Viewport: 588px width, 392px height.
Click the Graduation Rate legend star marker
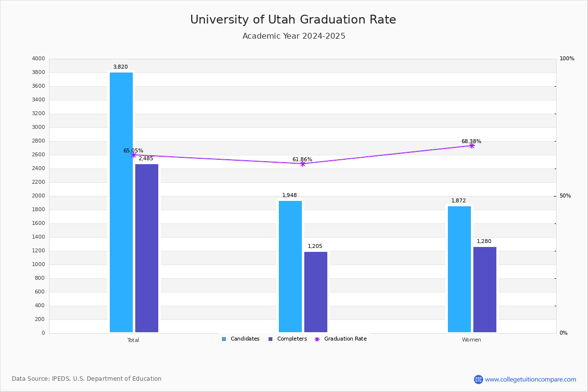(317, 339)
